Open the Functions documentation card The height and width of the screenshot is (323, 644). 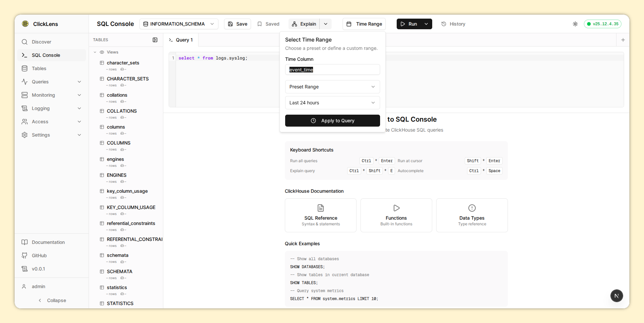coord(396,215)
